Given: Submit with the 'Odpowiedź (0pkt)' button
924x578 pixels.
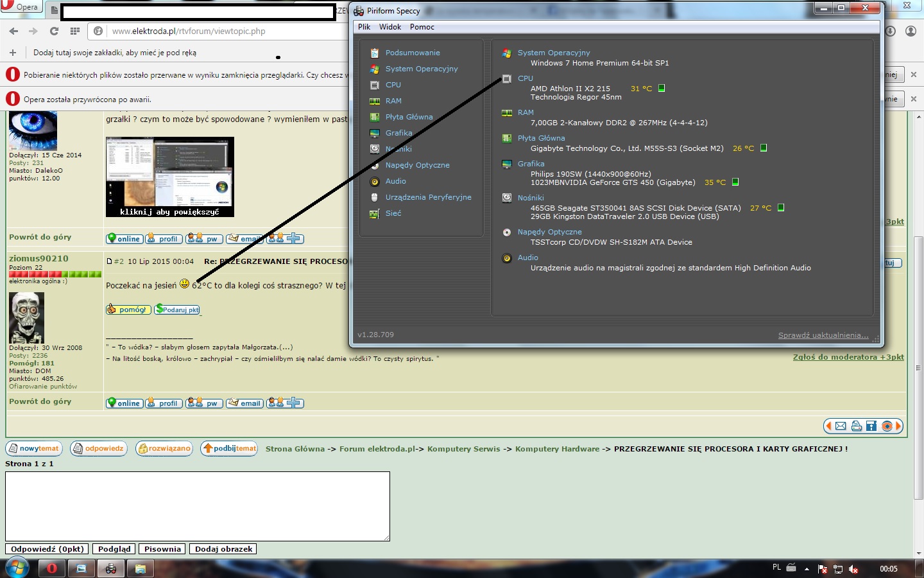Looking at the screenshot, I should [x=47, y=549].
